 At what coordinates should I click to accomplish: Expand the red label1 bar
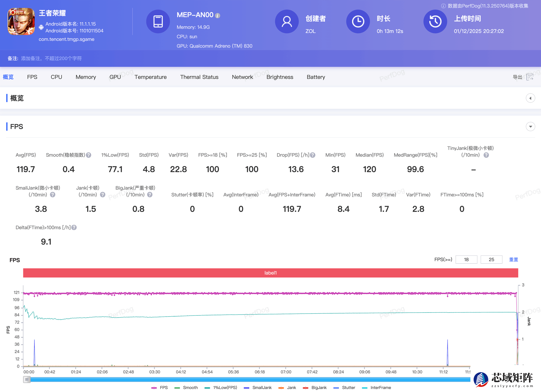point(270,273)
